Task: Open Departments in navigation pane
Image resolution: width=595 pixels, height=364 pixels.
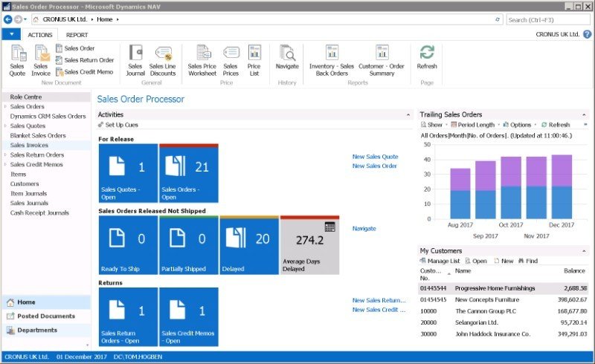Action: (x=45, y=331)
